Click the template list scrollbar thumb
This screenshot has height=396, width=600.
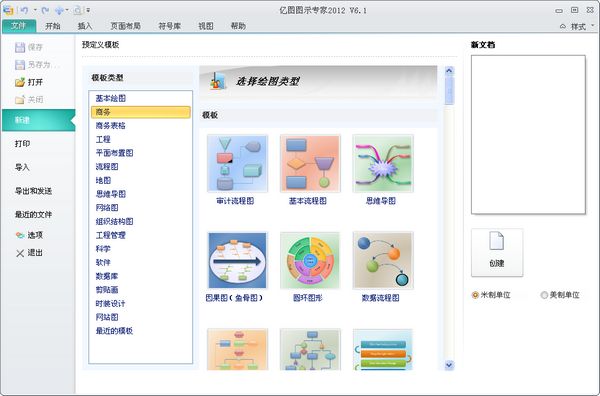449,90
